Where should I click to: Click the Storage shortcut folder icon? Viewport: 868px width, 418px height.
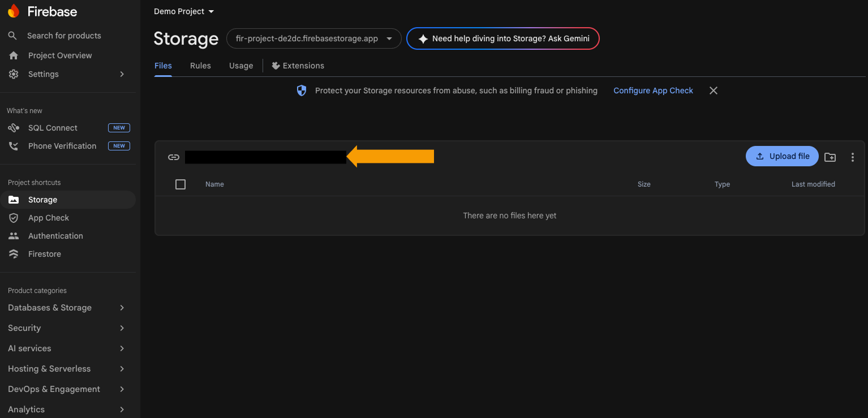[14, 200]
